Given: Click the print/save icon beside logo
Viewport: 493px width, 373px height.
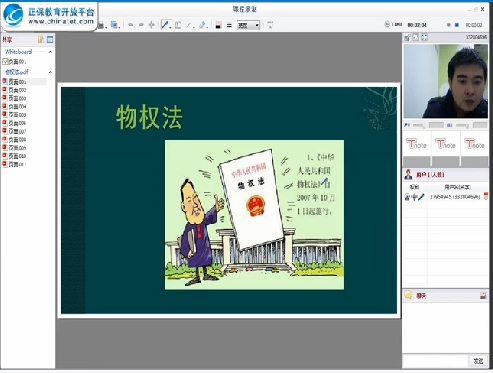Looking at the screenshot, I should coord(102,25).
